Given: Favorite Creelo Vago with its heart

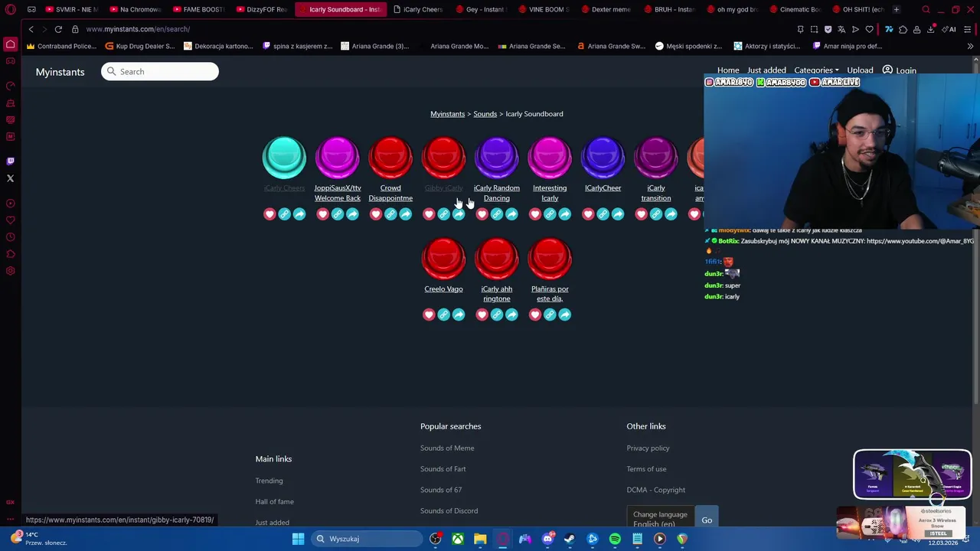Looking at the screenshot, I should coord(429,315).
